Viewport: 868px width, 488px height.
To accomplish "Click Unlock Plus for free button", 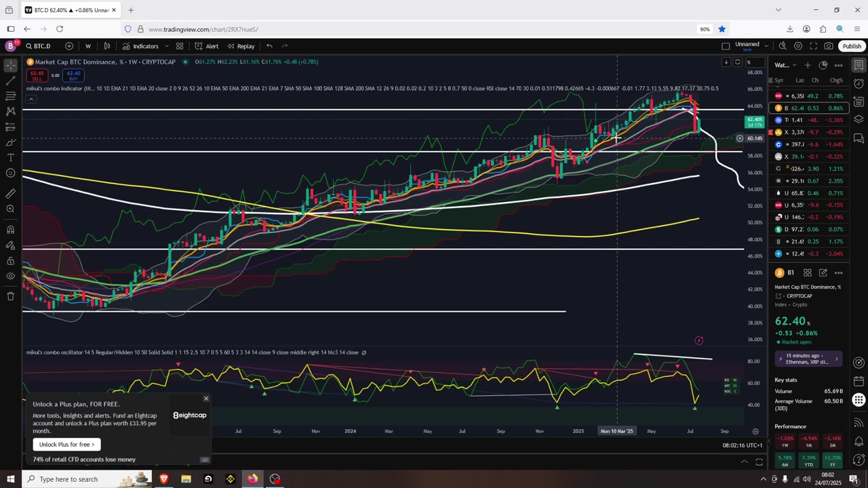I will click(x=66, y=445).
